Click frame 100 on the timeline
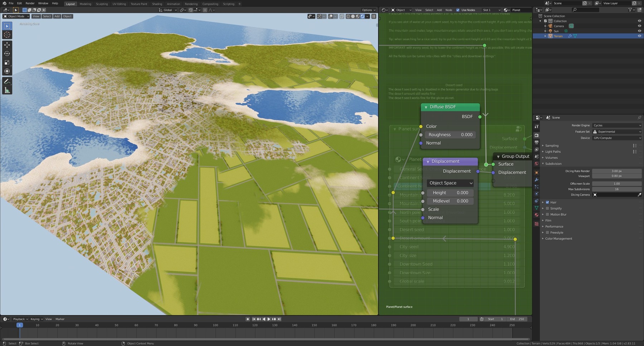Viewport: 644px width, 346px height. coord(215,325)
